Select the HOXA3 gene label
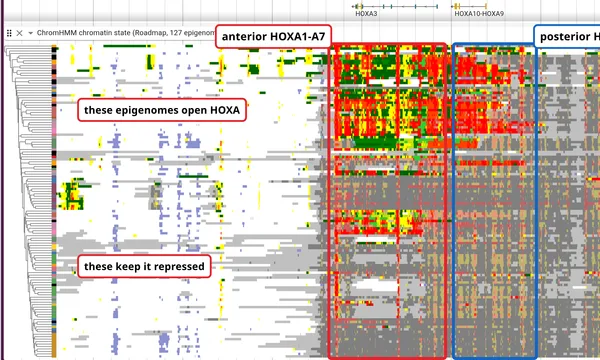The width and height of the screenshot is (600, 360). coord(366,14)
